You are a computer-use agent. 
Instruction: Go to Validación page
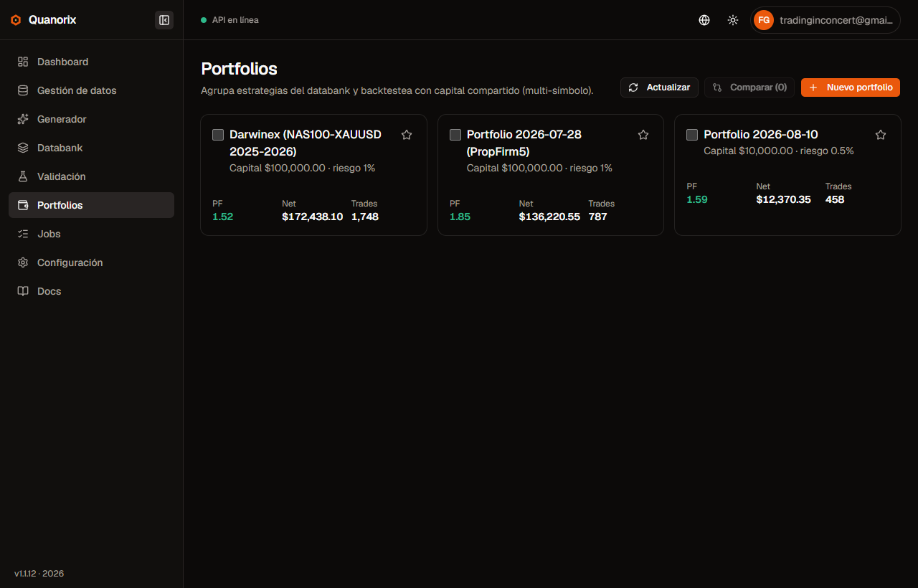(91, 176)
